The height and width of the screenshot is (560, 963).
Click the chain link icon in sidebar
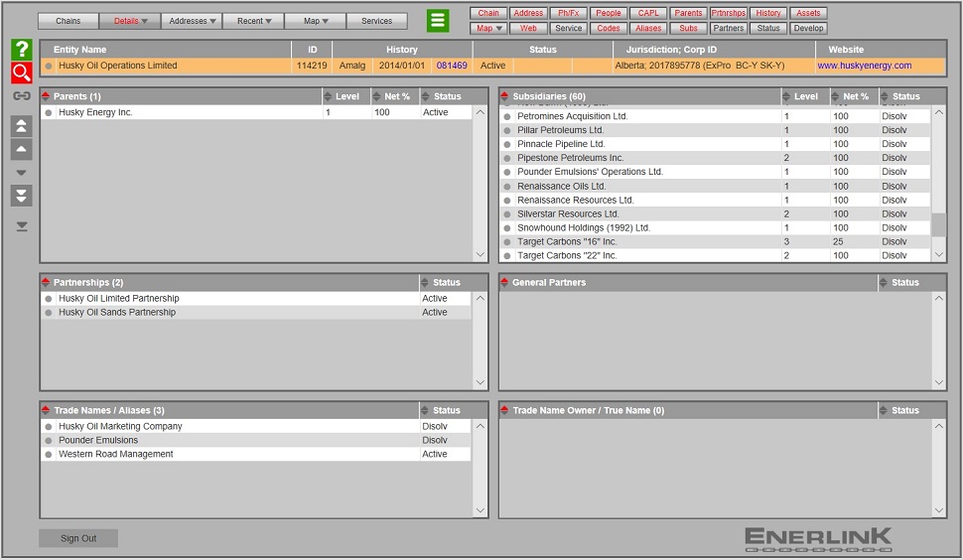pyautogui.click(x=22, y=95)
